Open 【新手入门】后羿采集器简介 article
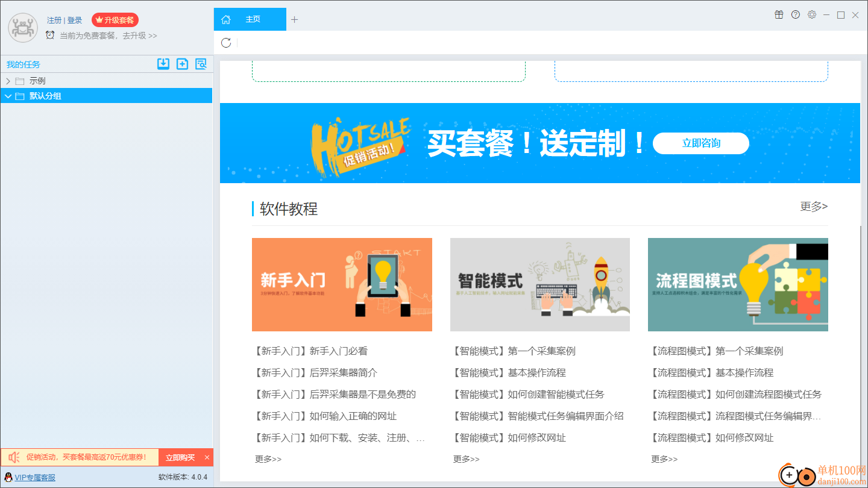The height and width of the screenshot is (488, 868). pos(316,373)
